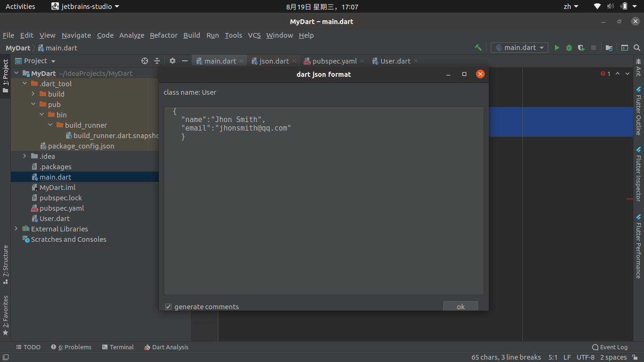The image size is (644, 362).
Task: Expand the External Libraries node
Action: [16, 229]
